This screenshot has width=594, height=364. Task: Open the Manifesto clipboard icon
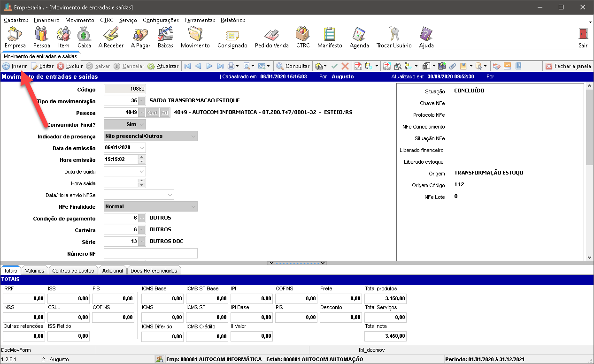(330, 34)
